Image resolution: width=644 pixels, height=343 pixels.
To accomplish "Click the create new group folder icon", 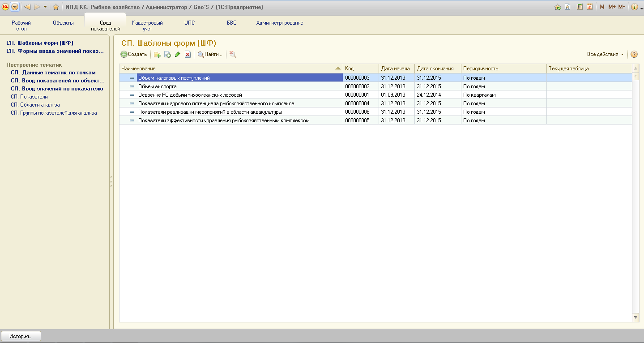I will point(157,55).
